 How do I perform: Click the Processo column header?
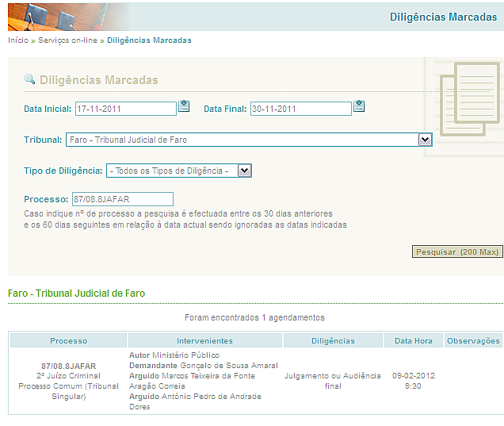[x=69, y=340]
